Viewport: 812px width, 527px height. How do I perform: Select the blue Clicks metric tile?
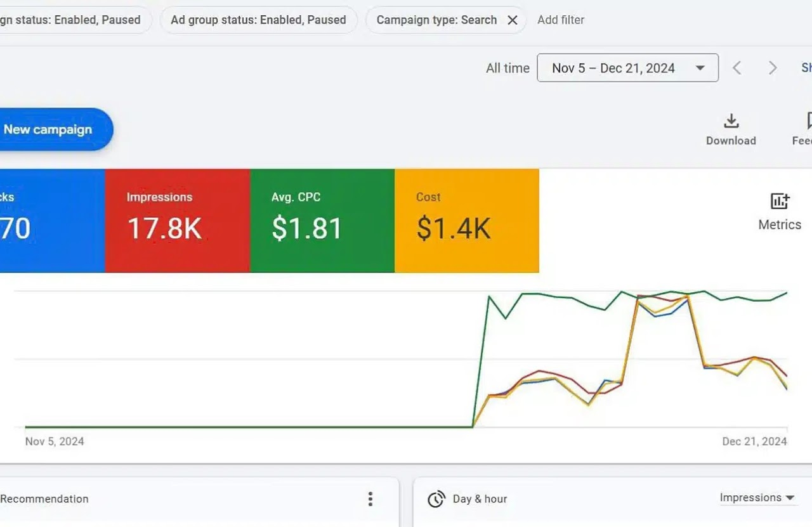[51, 220]
